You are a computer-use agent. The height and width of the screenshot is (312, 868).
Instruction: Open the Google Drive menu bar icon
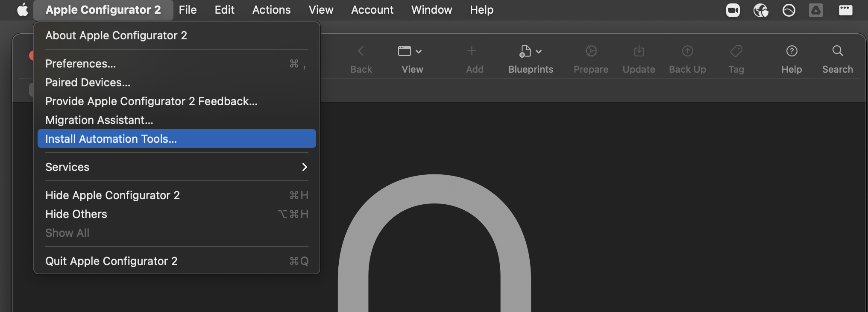(x=816, y=10)
